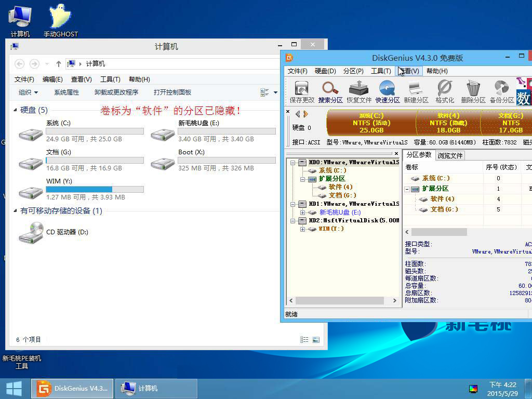
Task: Click the partition table horizontal scrollbar
Action: [x=439, y=232]
